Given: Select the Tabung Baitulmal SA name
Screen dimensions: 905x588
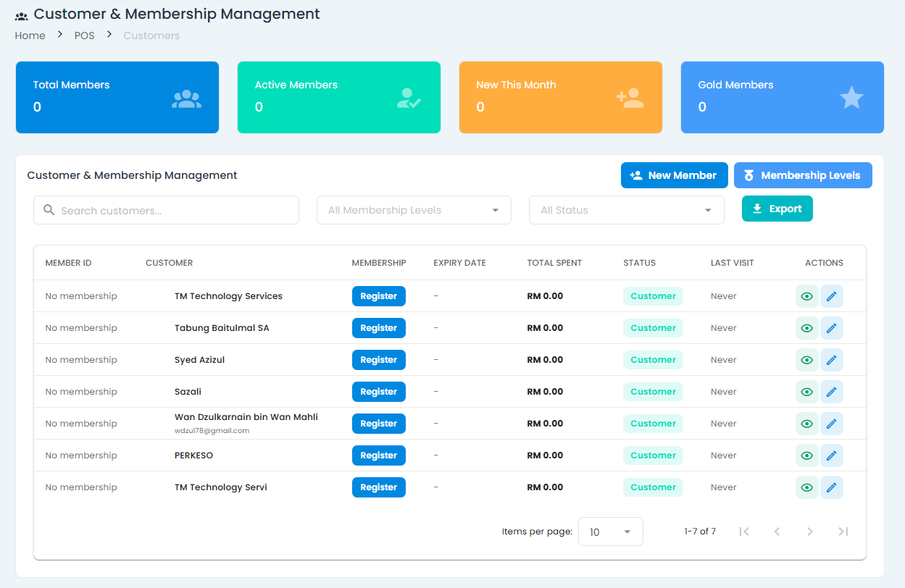Looking at the screenshot, I should point(222,328).
